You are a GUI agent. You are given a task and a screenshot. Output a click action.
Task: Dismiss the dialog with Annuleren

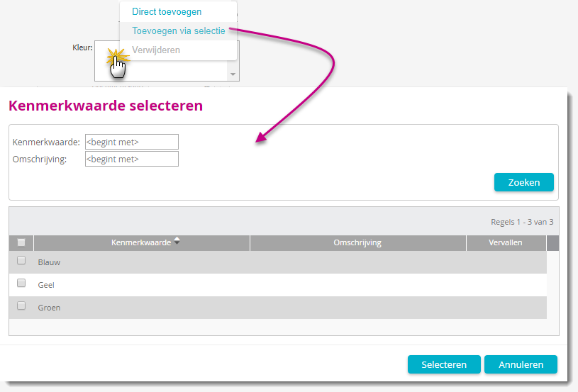(x=521, y=364)
